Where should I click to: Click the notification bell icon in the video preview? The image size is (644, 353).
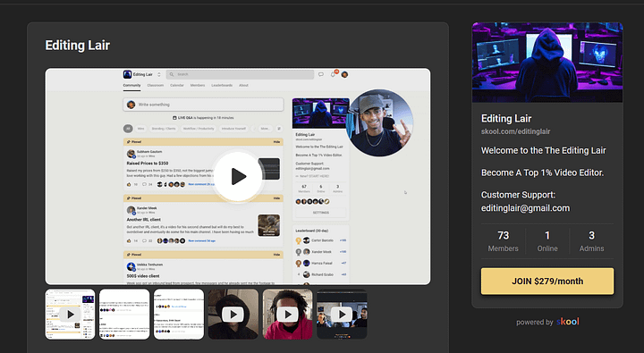(333, 74)
